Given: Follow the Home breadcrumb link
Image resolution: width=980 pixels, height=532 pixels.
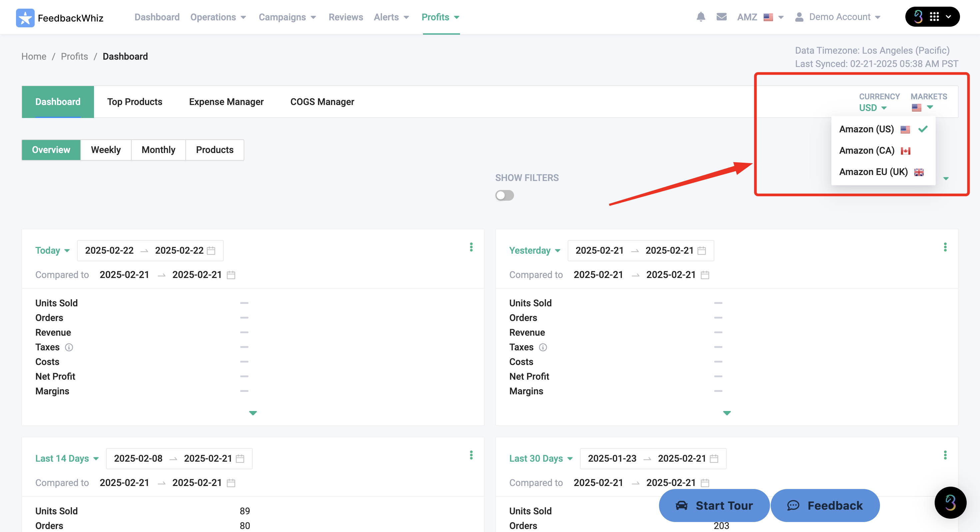Looking at the screenshot, I should point(34,56).
